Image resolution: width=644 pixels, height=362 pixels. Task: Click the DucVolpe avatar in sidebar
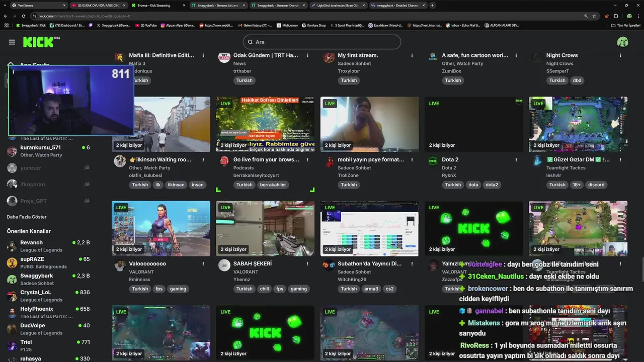point(12,329)
